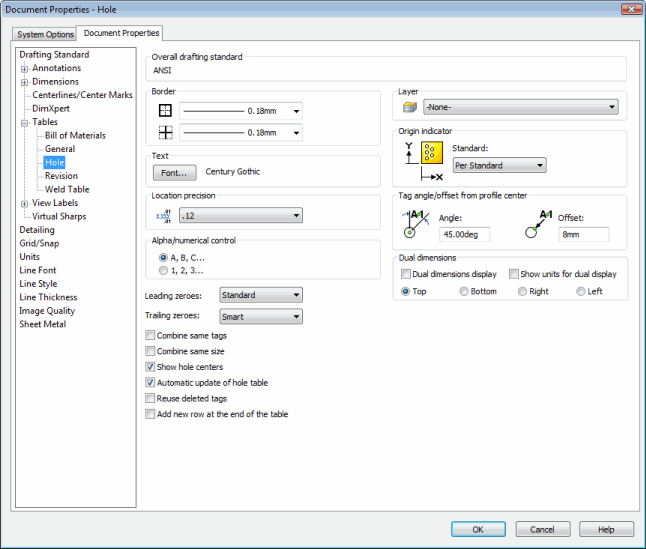Image resolution: width=646 pixels, height=549 pixels.
Task: Open Line Thickness settings
Action: (48, 297)
